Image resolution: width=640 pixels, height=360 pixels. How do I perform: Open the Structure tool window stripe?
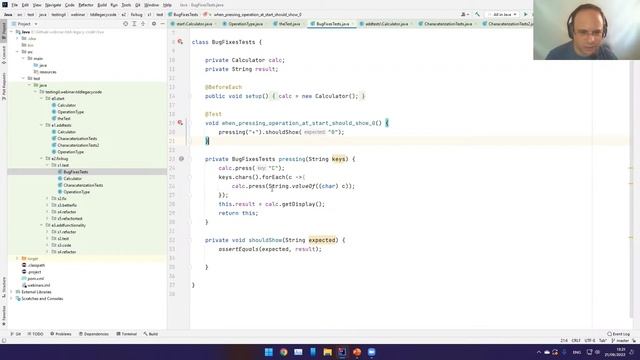4,287
